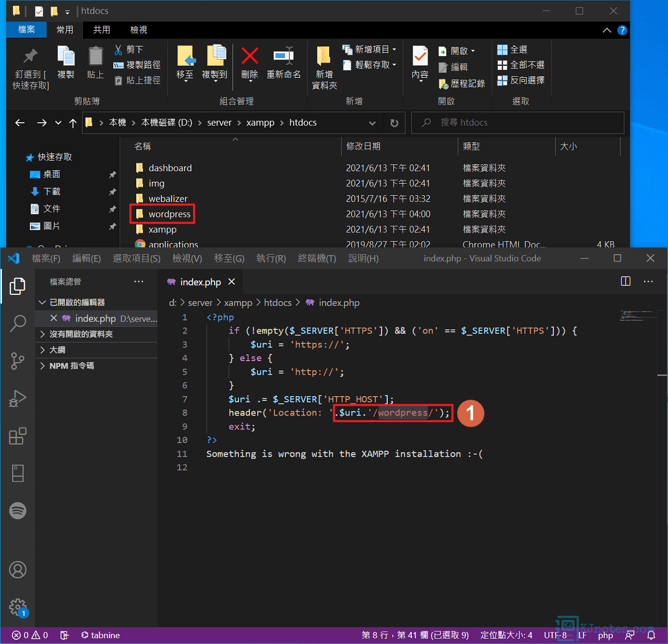
Task: Click Edit in the ribbon Open group
Action: (x=453, y=67)
